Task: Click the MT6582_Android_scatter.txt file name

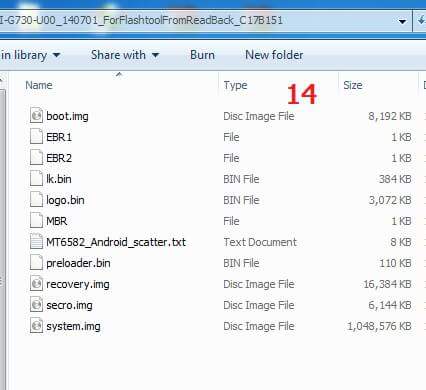Action: click(x=116, y=242)
